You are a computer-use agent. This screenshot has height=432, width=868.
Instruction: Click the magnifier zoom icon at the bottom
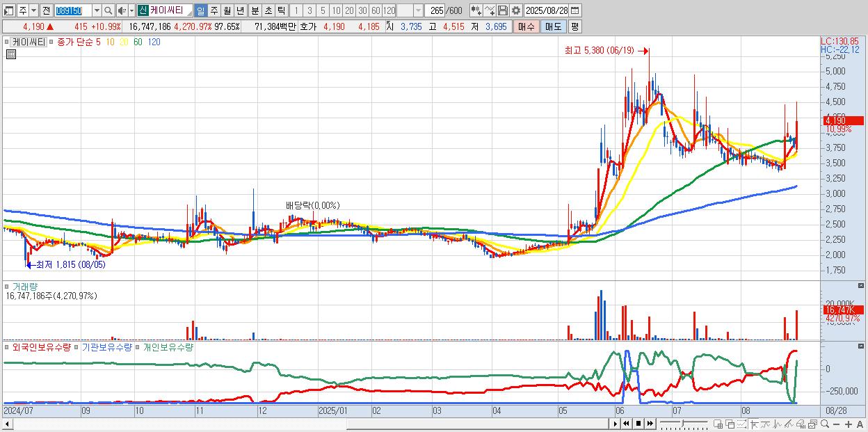pyautogui.click(x=825, y=424)
